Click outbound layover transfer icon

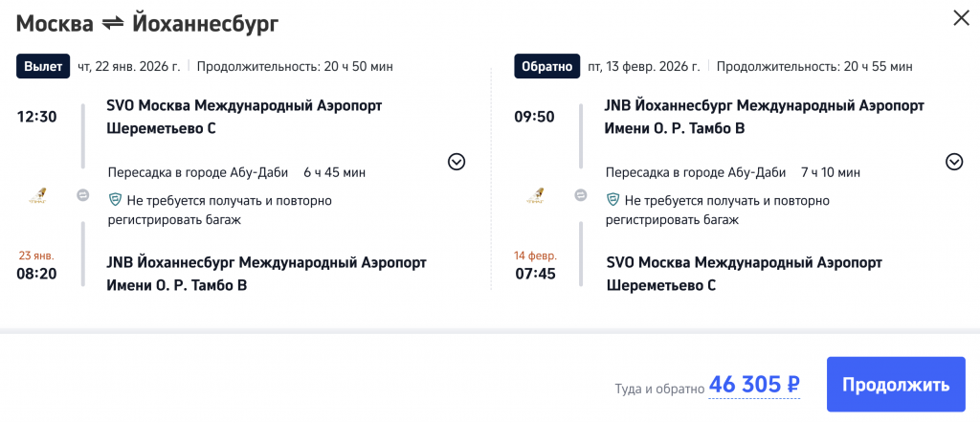tap(83, 195)
